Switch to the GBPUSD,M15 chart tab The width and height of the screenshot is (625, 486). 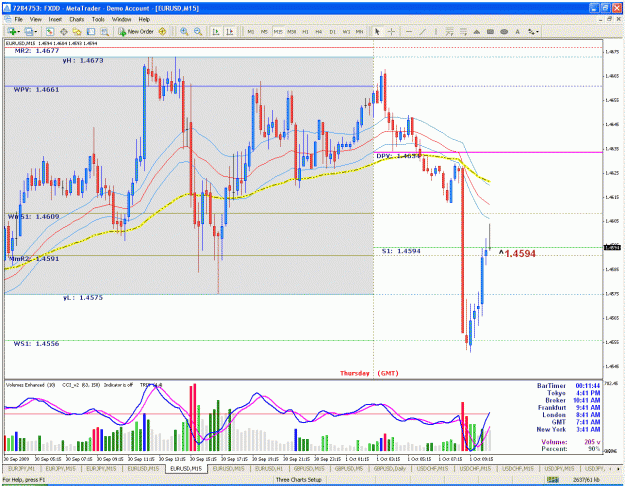309,469
